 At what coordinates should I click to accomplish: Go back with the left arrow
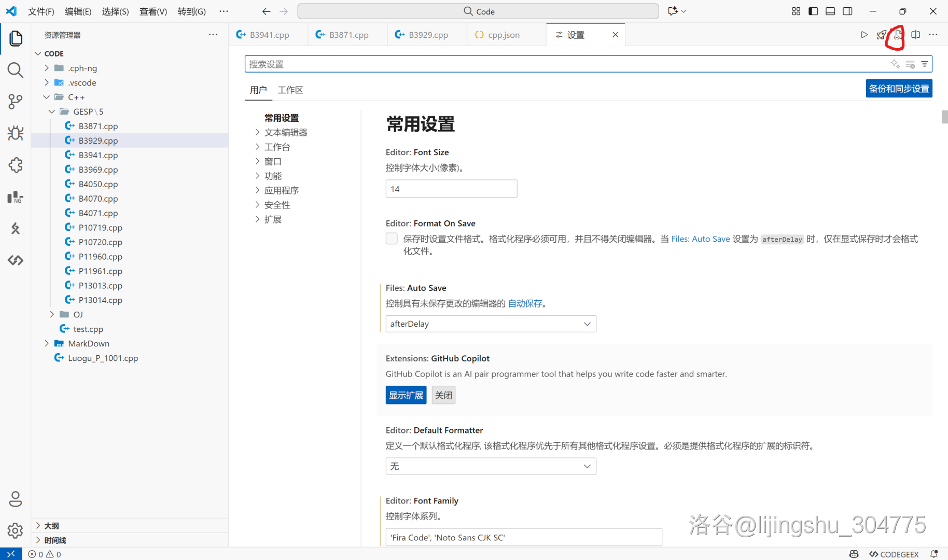[267, 11]
